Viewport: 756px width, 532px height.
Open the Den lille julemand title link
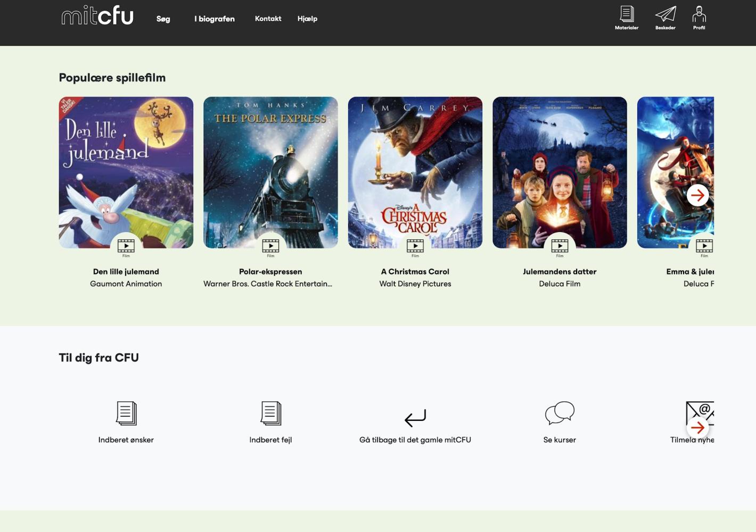(x=126, y=271)
